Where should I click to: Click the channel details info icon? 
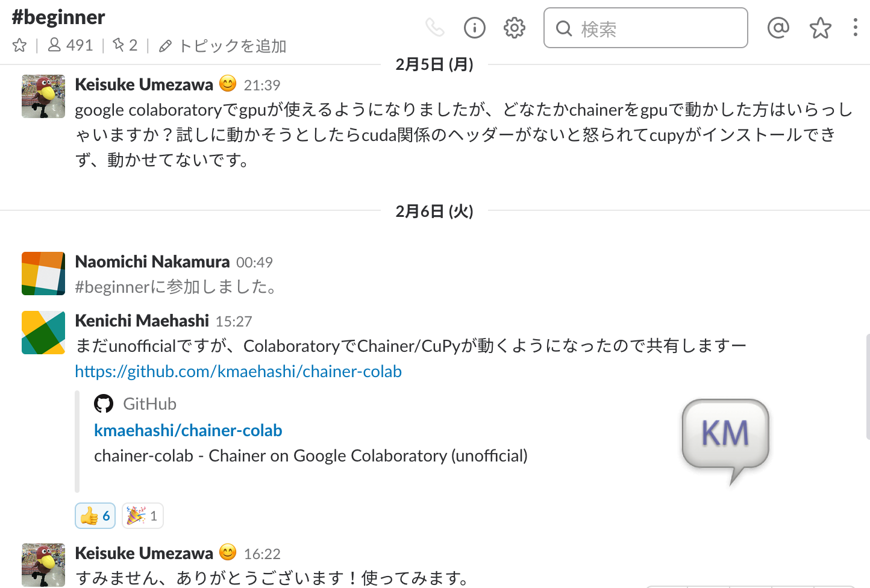pos(474,28)
